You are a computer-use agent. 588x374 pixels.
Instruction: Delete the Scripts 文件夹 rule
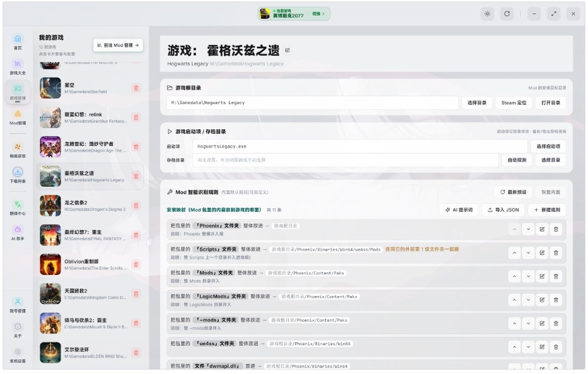556,253
